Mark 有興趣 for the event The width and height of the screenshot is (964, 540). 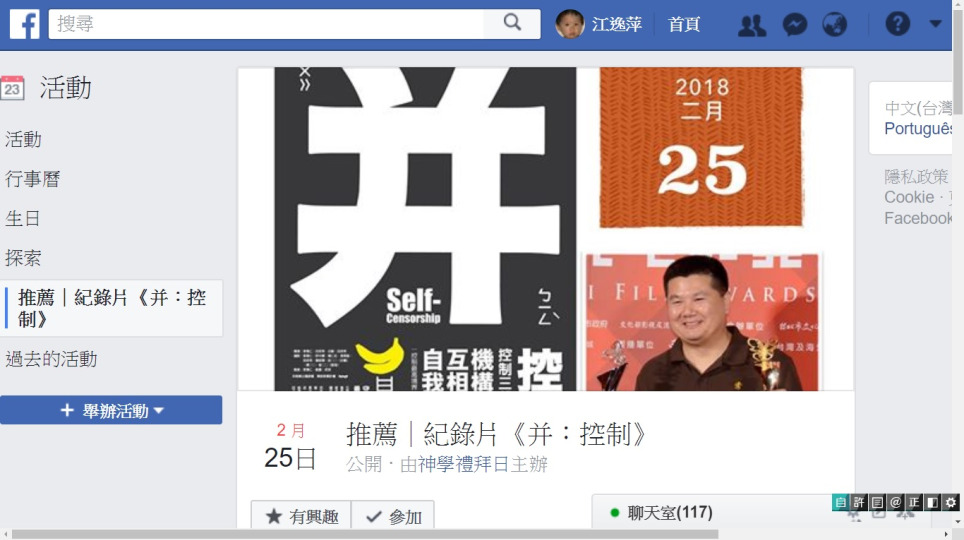click(301, 516)
